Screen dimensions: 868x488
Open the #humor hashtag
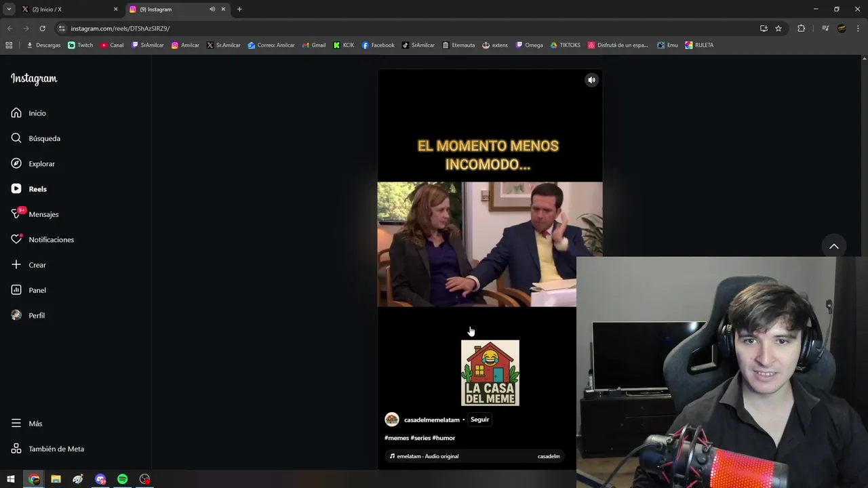pyautogui.click(x=443, y=438)
